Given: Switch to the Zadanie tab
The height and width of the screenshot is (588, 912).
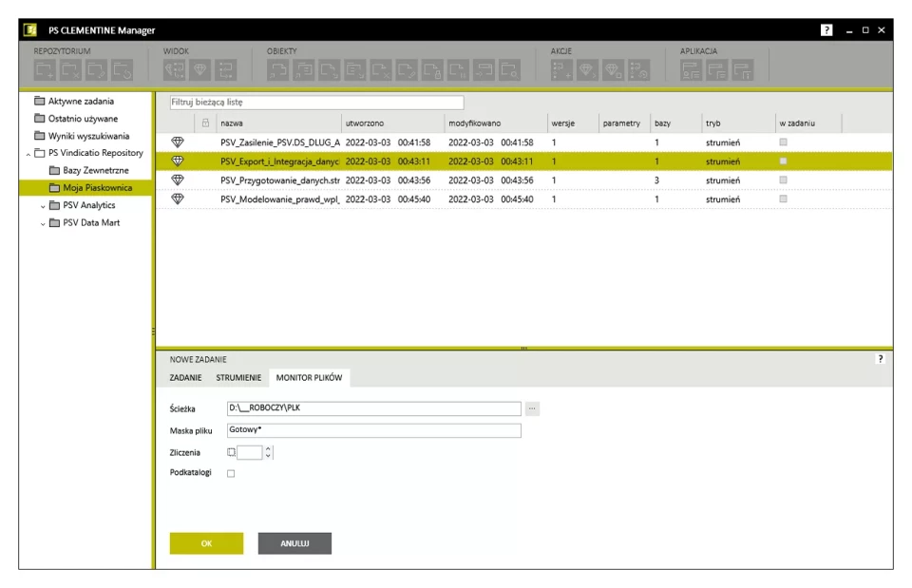Looking at the screenshot, I should (x=185, y=378).
